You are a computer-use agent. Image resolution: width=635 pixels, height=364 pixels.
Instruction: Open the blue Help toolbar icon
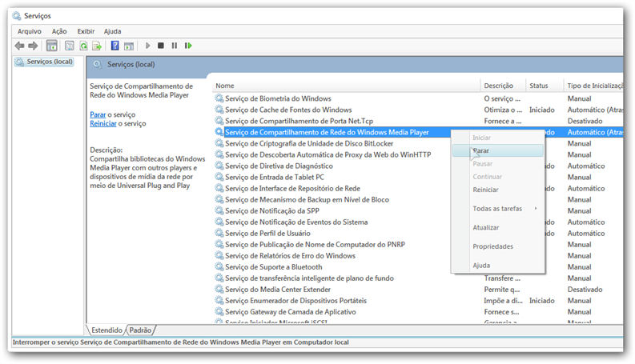pyautogui.click(x=115, y=46)
